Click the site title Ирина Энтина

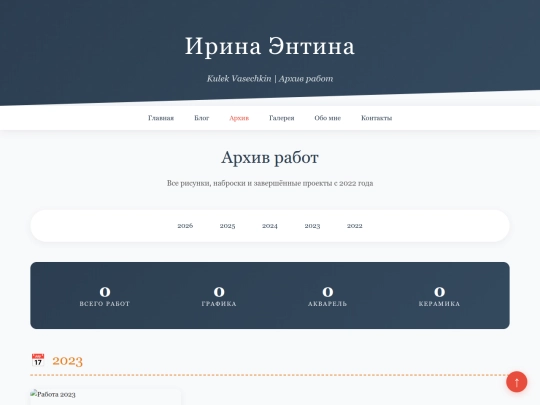270,46
